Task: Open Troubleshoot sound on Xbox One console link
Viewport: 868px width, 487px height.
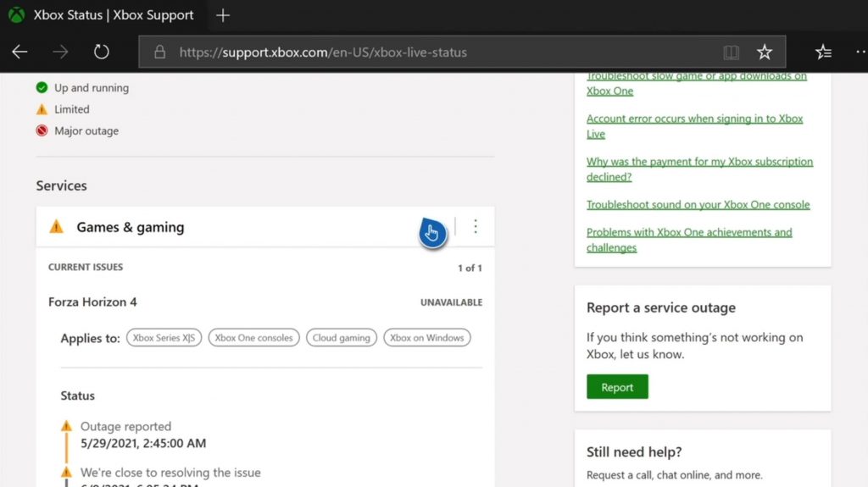Action: click(698, 205)
